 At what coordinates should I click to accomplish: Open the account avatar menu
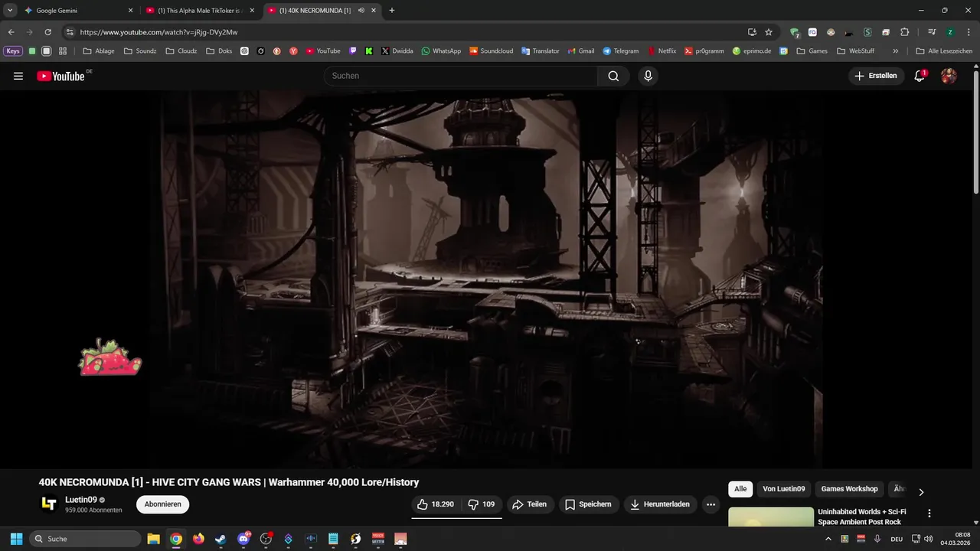point(949,76)
